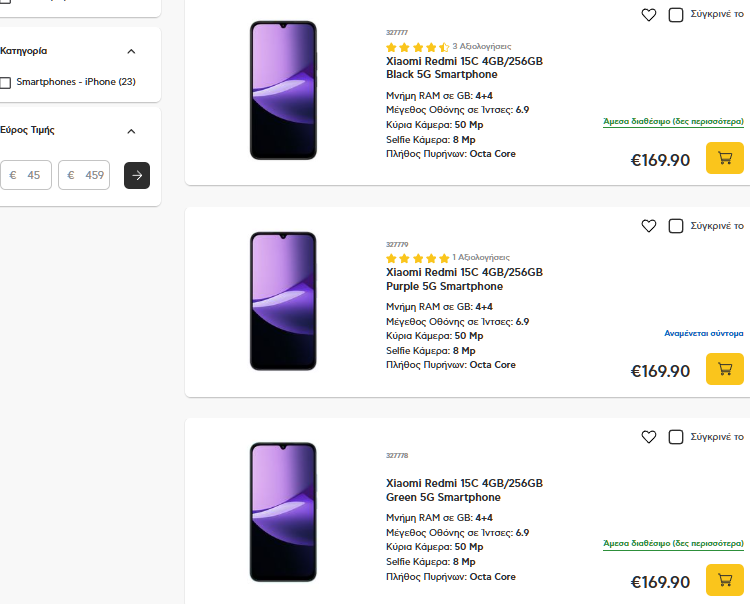This screenshot has height=604, width=750.
Task: Tick compare checkbox for Green Redmi 15C
Action: (676, 437)
